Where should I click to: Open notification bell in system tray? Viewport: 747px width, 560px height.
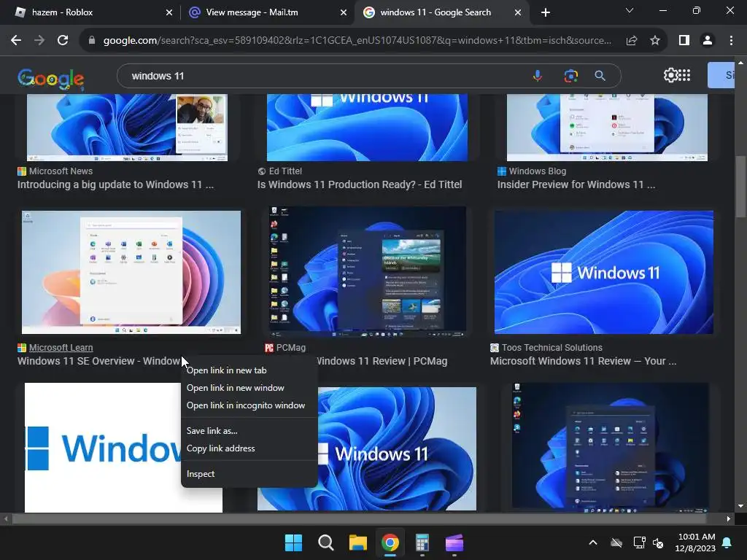tap(727, 542)
